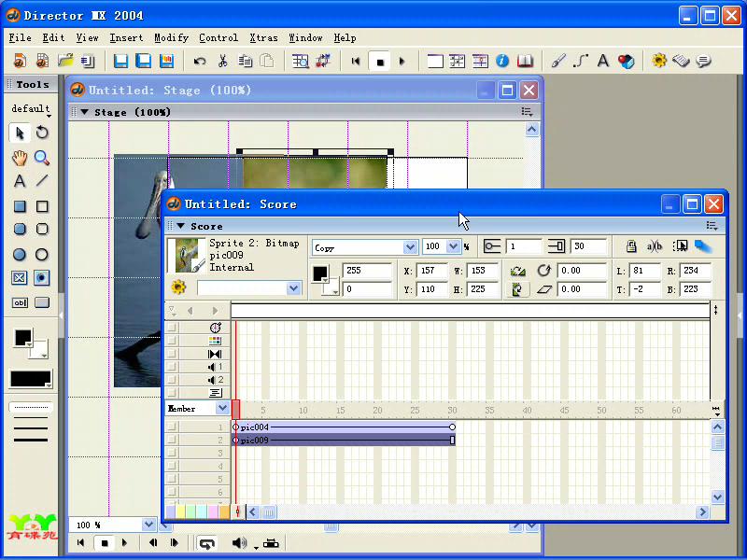
Task: Open the Modify menu
Action: pos(171,37)
